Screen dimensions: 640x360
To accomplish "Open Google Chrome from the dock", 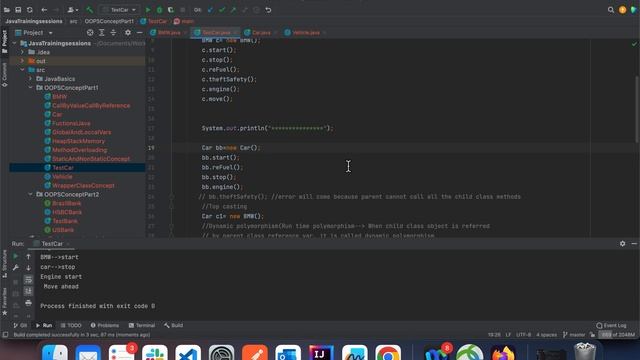I will [x=388, y=353].
